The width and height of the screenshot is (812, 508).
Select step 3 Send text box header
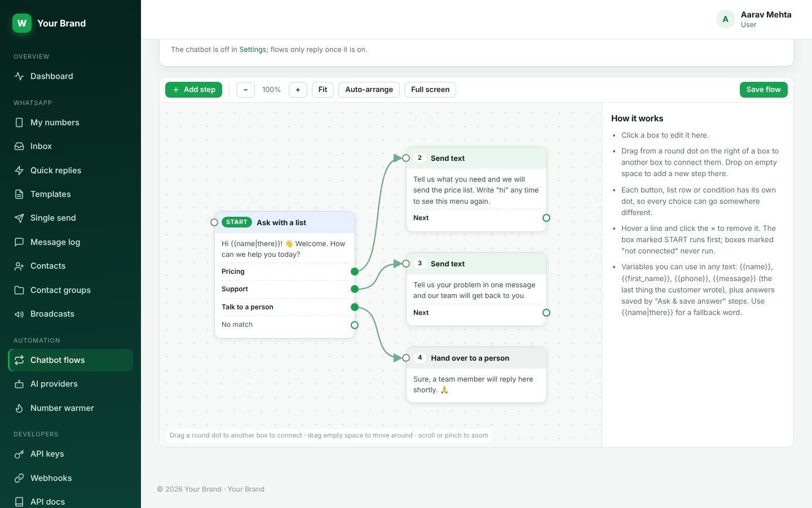[x=476, y=264]
